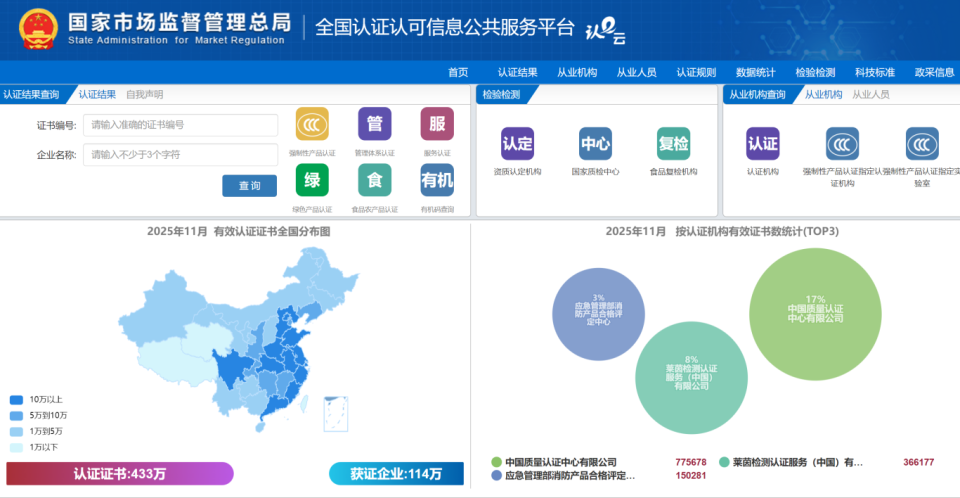Open 检验检测 navigation menu item
This screenshot has width=960, height=498.
pyautogui.click(x=815, y=72)
